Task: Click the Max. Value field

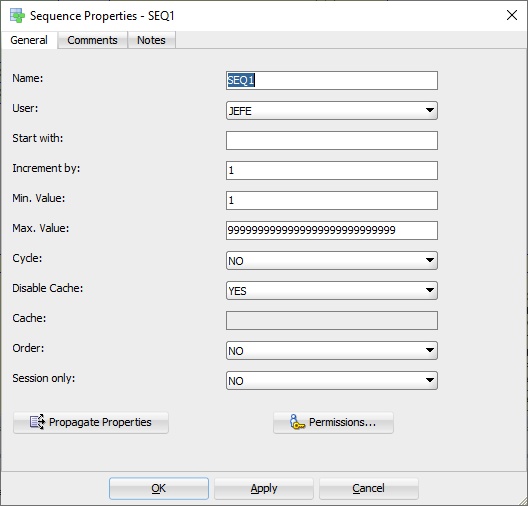Action: pos(332,230)
